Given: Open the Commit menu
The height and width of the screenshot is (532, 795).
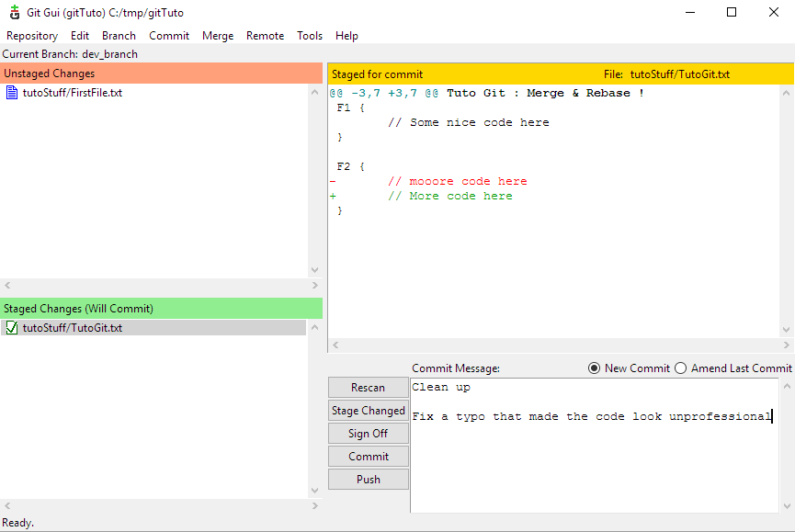Looking at the screenshot, I should (x=169, y=36).
